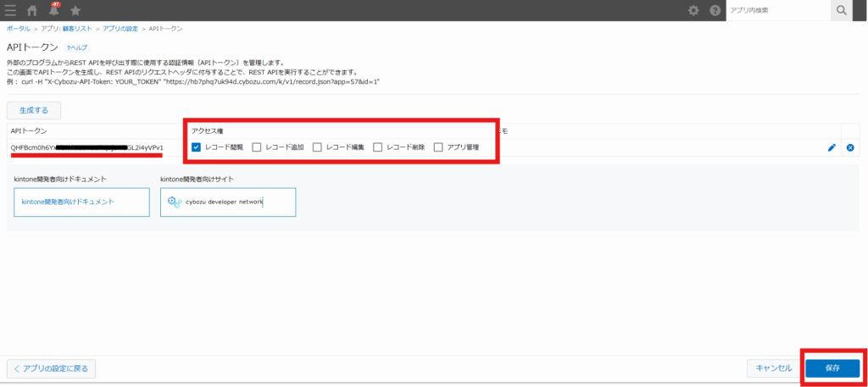Open the cybozu developer network site link

coord(228,202)
